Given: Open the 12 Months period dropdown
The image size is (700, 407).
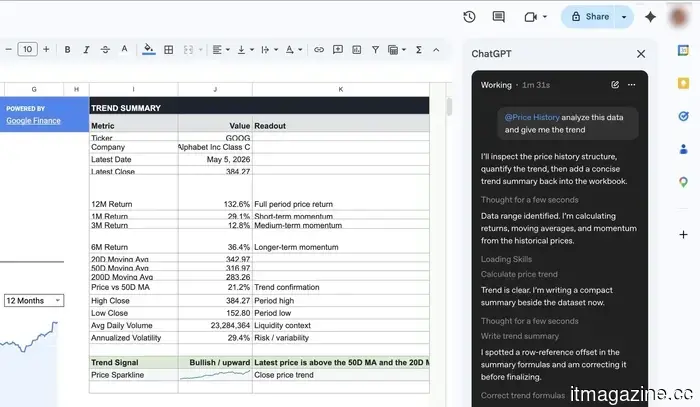Looking at the screenshot, I should click(34, 301).
